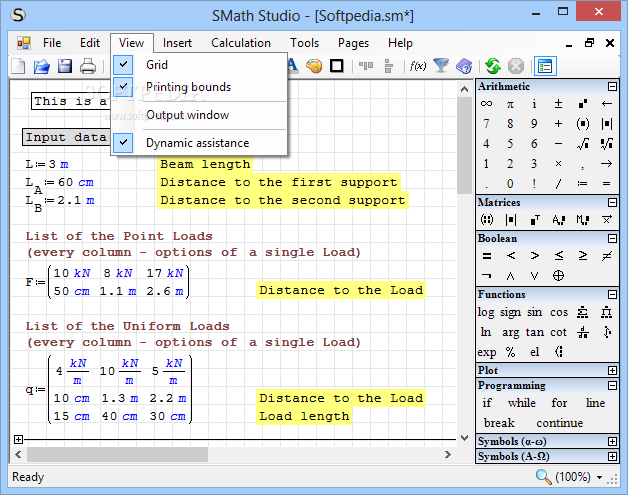Viewport: 628px width, 495px height.
Task: Click the vertical scrollbar down arrow
Action: click(465, 438)
